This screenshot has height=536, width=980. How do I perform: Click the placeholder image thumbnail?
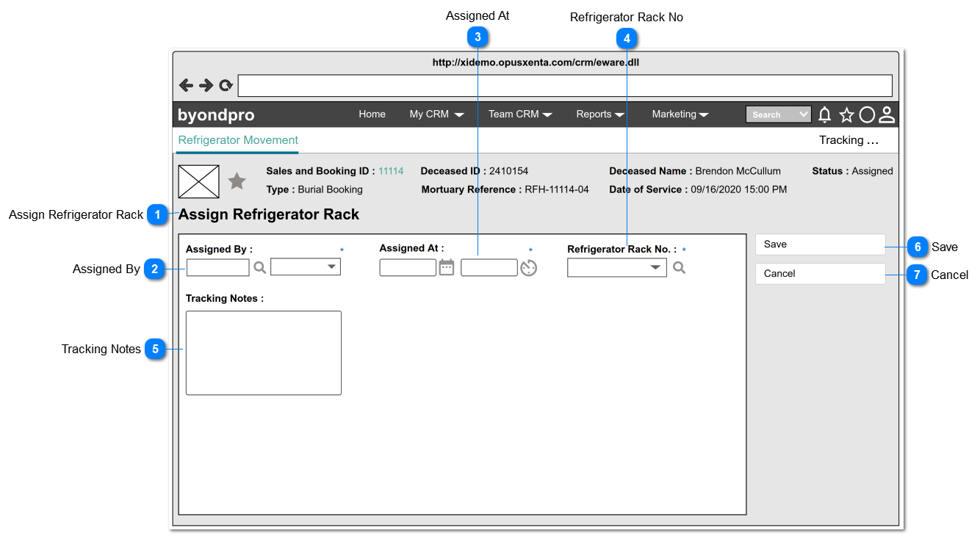point(199,181)
